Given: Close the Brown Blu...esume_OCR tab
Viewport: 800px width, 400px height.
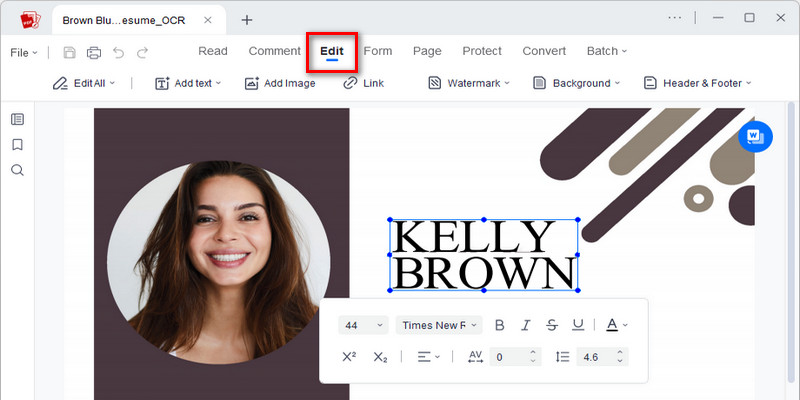Looking at the screenshot, I should (208, 20).
